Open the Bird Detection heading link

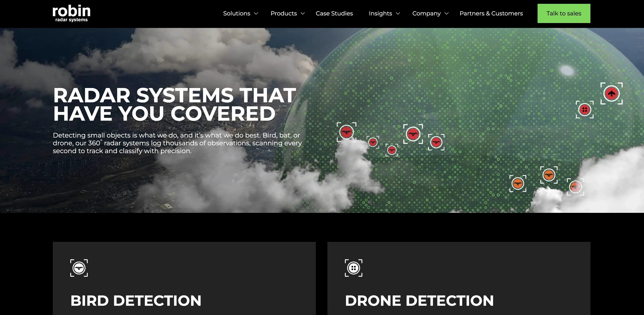(x=136, y=300)
